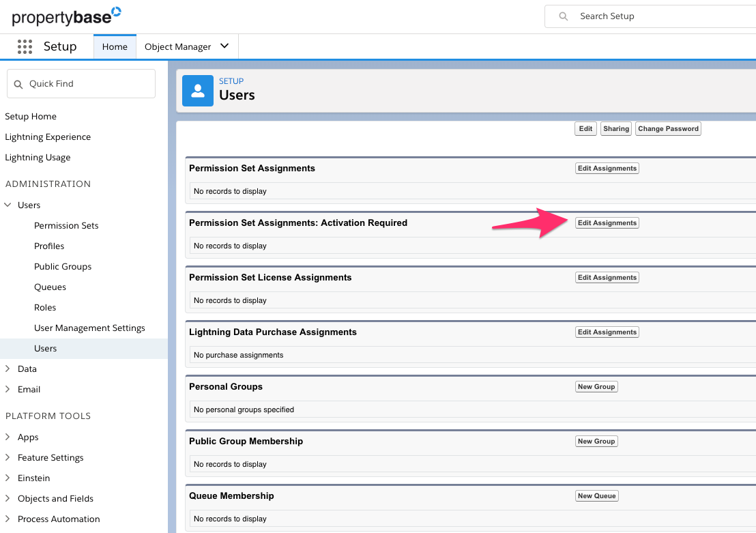Screen dimensions: 756x533
Task: Expand the Data section
Action: pos(8,369)
